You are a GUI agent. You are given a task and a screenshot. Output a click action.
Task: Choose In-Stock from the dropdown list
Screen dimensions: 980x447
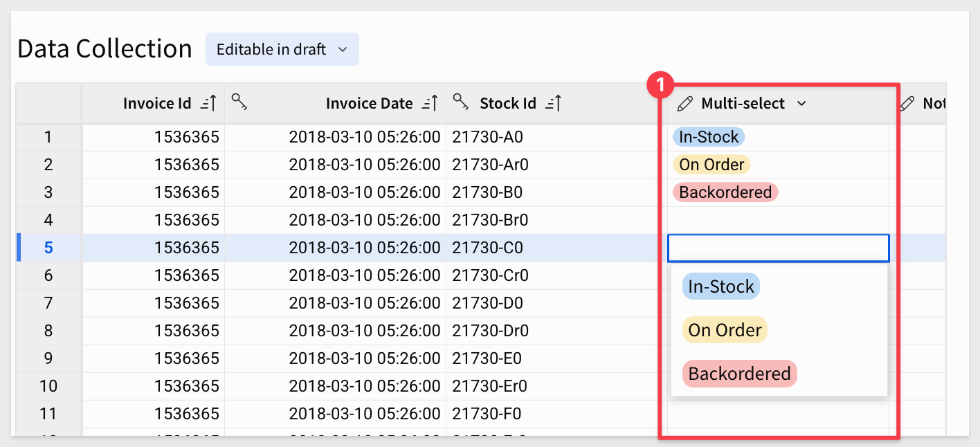pos(720,286)
